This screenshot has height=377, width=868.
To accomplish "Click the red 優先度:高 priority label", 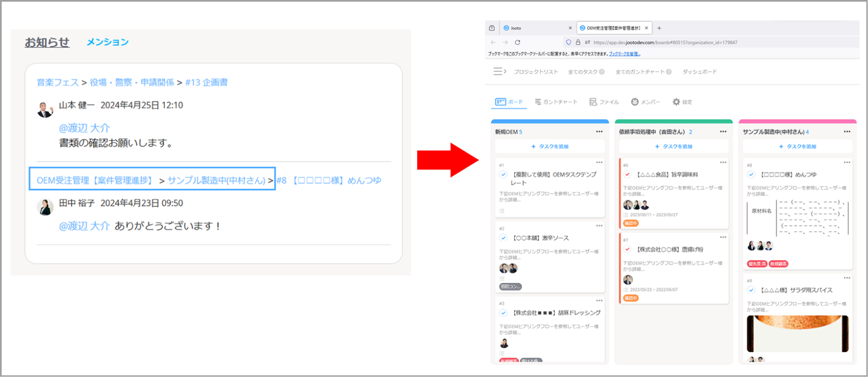I will 757,263.
